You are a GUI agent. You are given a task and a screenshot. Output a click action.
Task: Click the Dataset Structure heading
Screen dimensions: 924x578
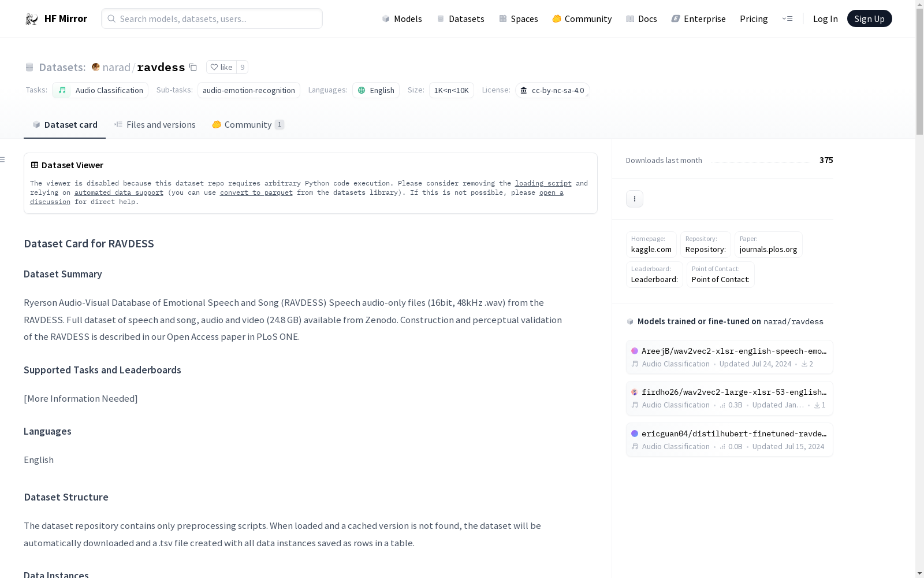(66, 497)
